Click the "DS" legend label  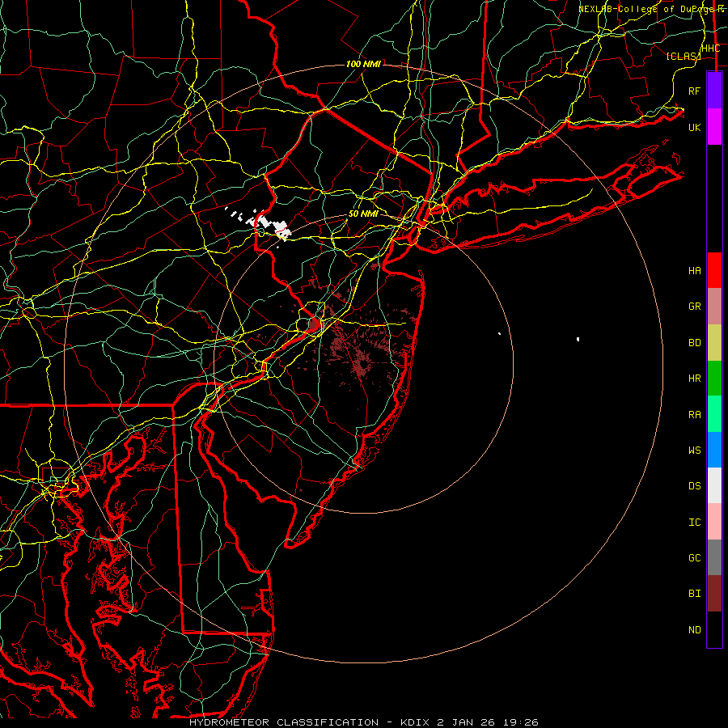click(x=694, y=486)
